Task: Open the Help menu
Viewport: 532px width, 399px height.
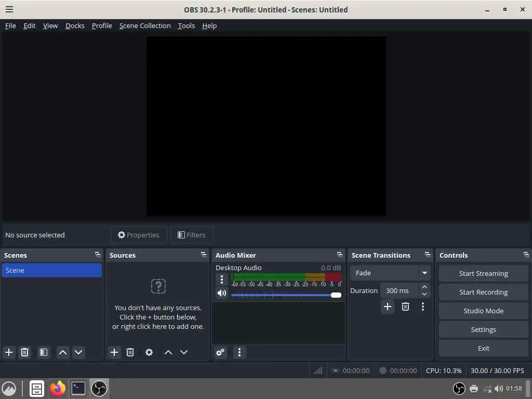Action: (209, 26)
